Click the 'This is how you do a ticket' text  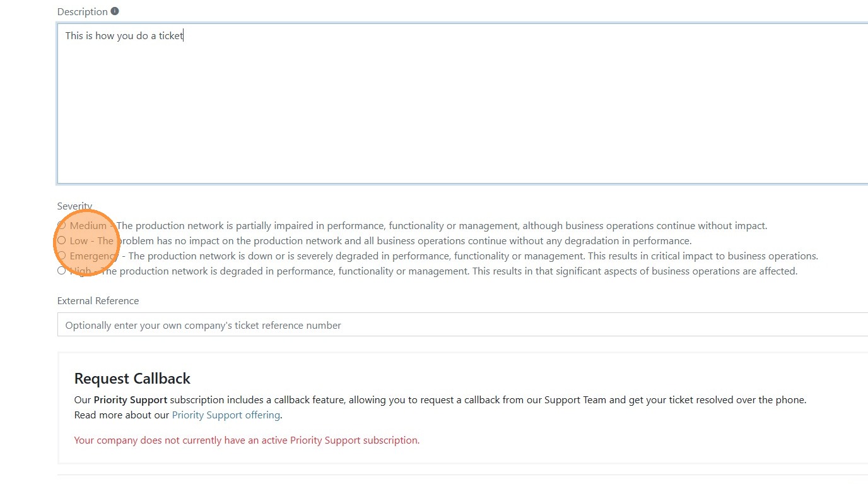(124, 36)
